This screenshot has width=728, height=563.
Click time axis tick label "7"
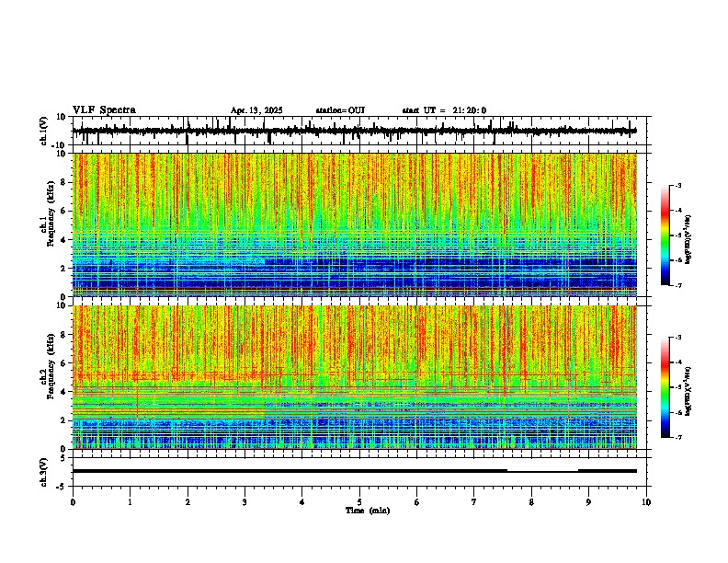click(474, 502)
